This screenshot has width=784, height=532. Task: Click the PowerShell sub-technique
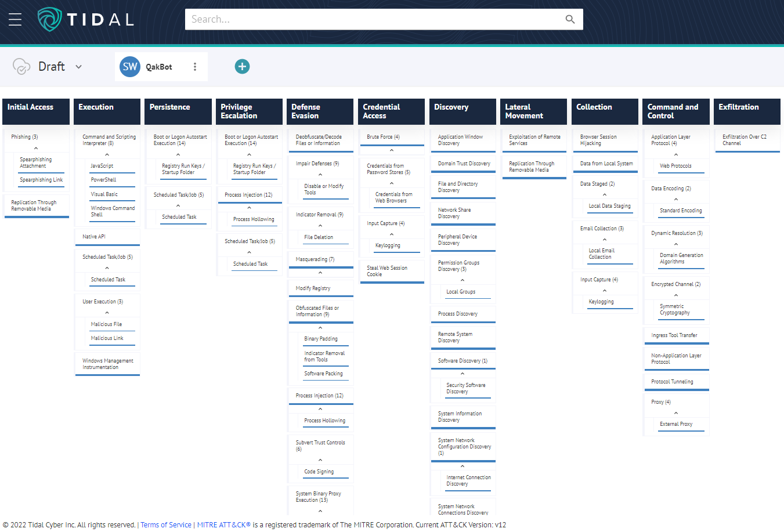click(x=113, y=180)
